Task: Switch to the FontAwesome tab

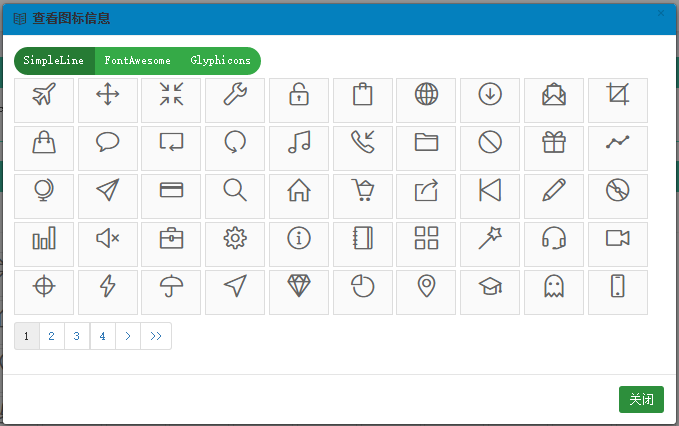Action: (x=138, y=61)
